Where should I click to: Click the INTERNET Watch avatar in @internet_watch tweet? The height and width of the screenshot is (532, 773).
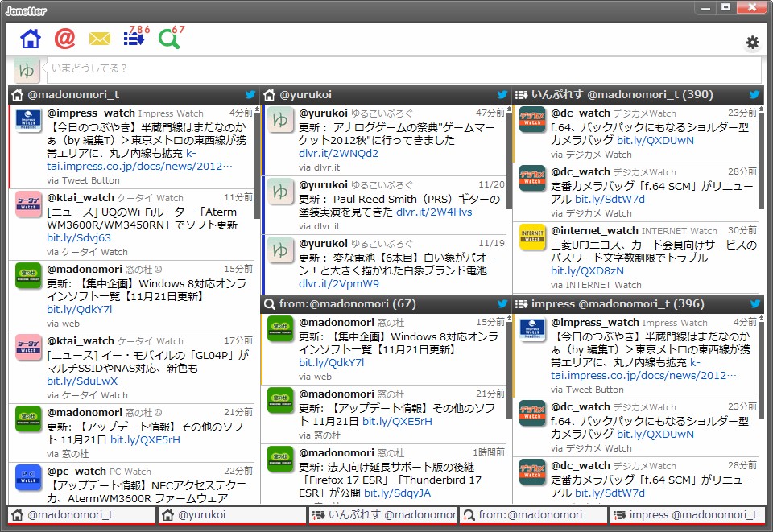coord(532,237)
